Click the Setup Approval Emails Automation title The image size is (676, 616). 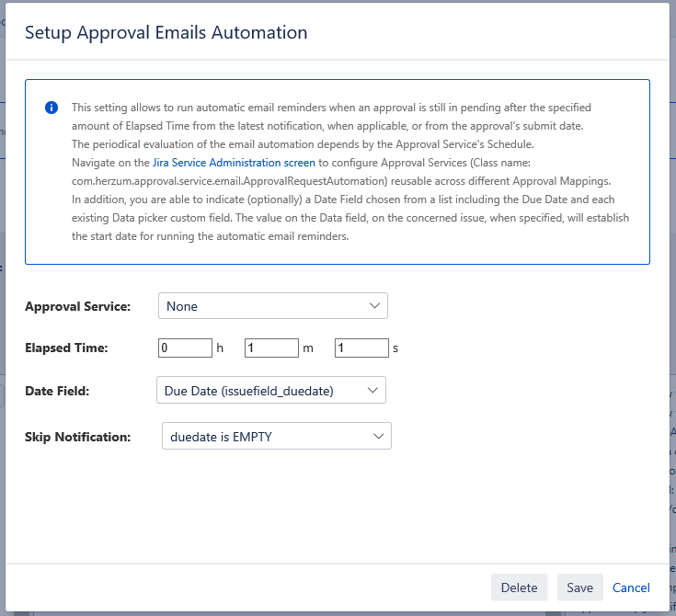166,33
